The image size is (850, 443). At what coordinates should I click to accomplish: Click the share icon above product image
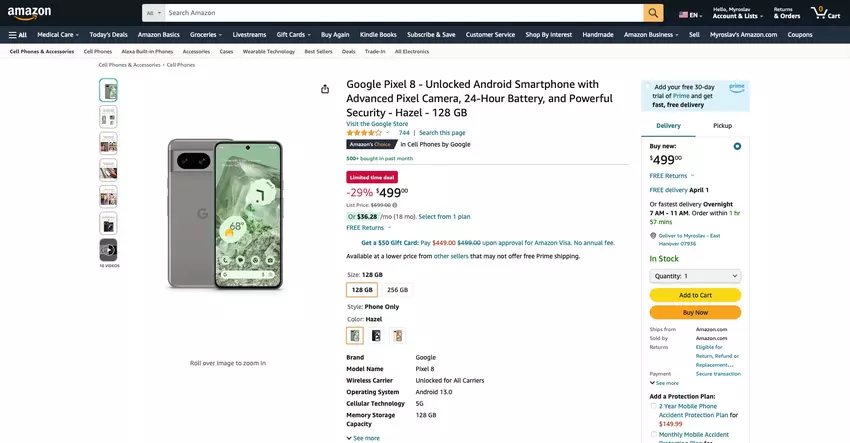click(325, 89)
